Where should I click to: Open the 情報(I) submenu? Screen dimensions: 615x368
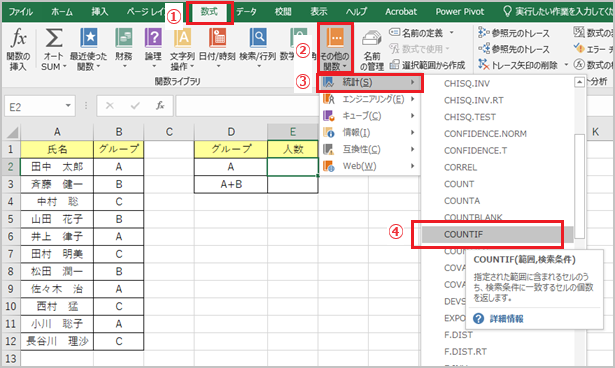pos(369,133)
